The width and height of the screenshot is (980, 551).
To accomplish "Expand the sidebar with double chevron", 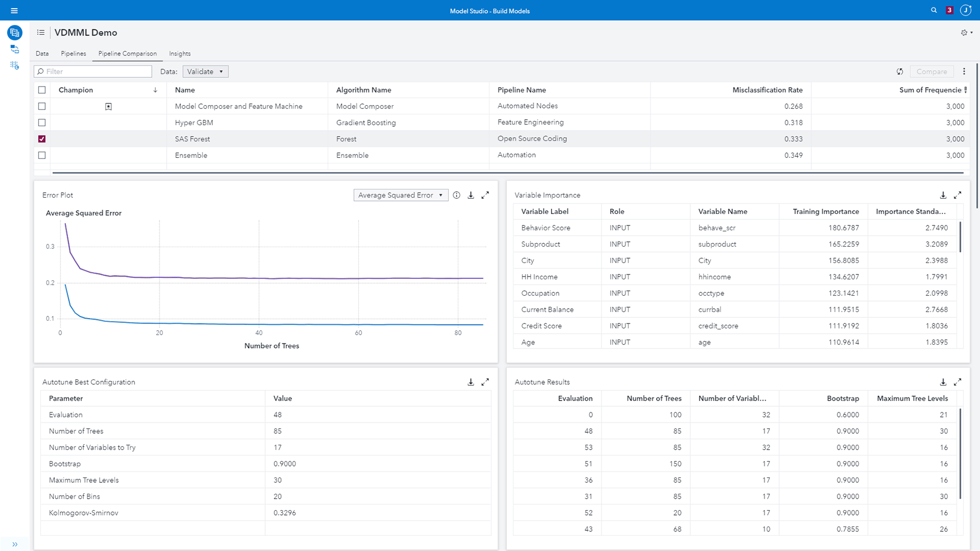I will [x=15, y=544].
